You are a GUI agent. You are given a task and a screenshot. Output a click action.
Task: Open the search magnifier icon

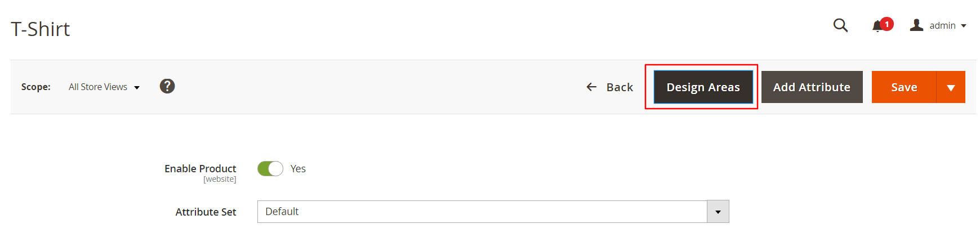840,25
